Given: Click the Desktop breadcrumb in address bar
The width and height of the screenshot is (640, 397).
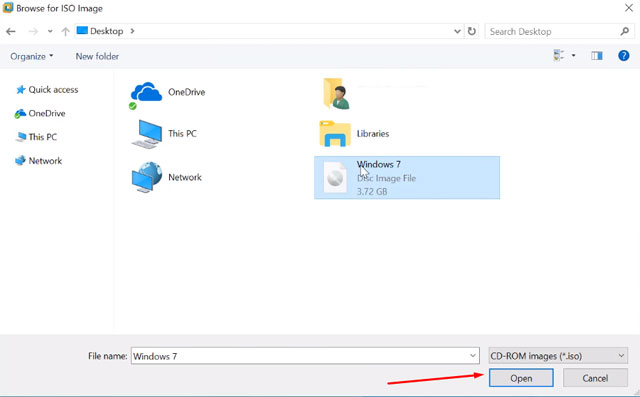Looking at the screenshot, I should coord(107,31).
